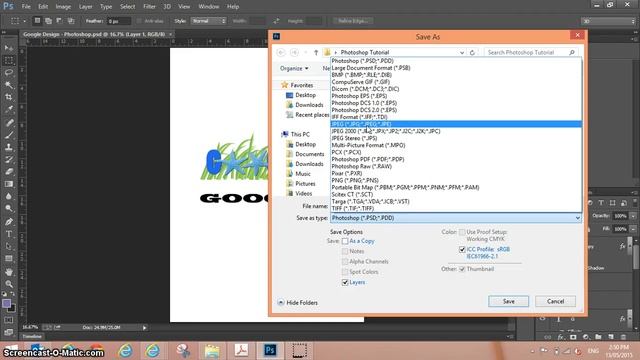
Task: Click the Cancel button
Action: (x=556, y=301)
